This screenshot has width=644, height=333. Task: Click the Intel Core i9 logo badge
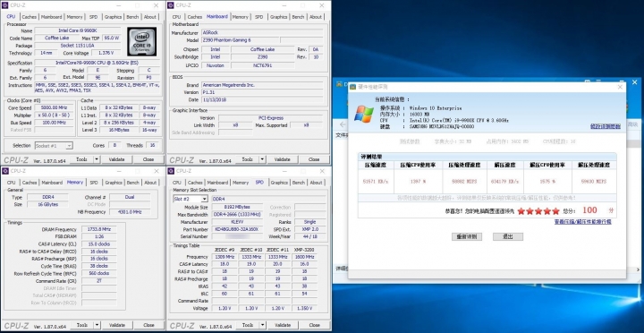click(141, 41)
